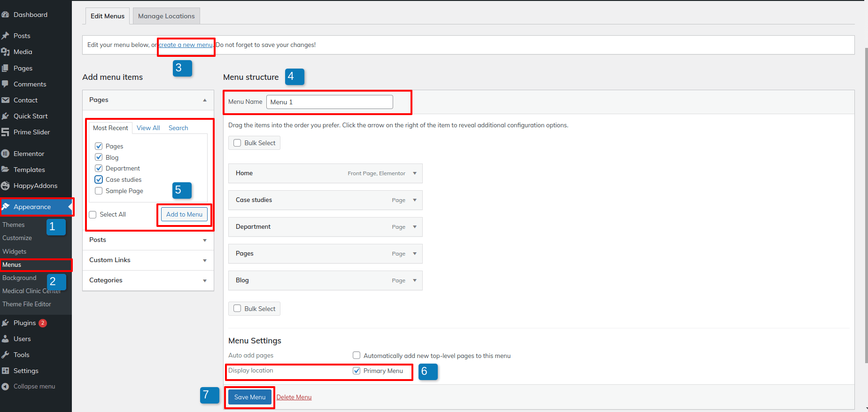
Task: Click the Collapse menu arrow icon
Action: [x=5, y=387]
